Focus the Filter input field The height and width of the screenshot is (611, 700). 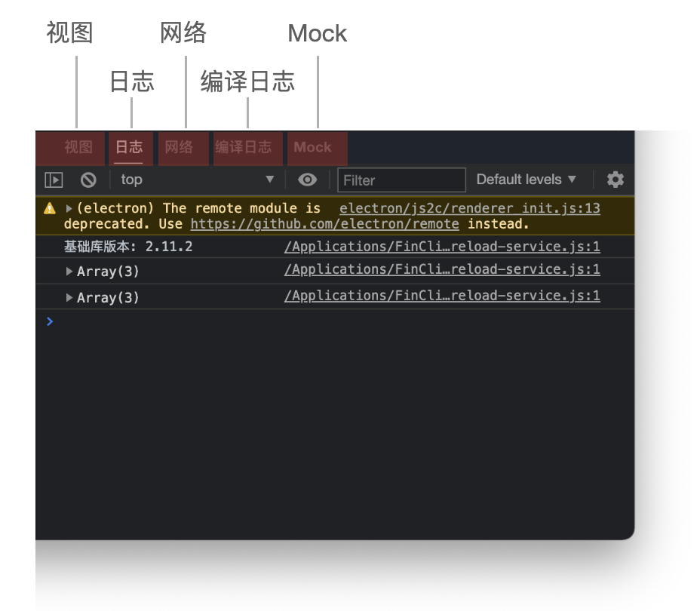coord(401,180)
